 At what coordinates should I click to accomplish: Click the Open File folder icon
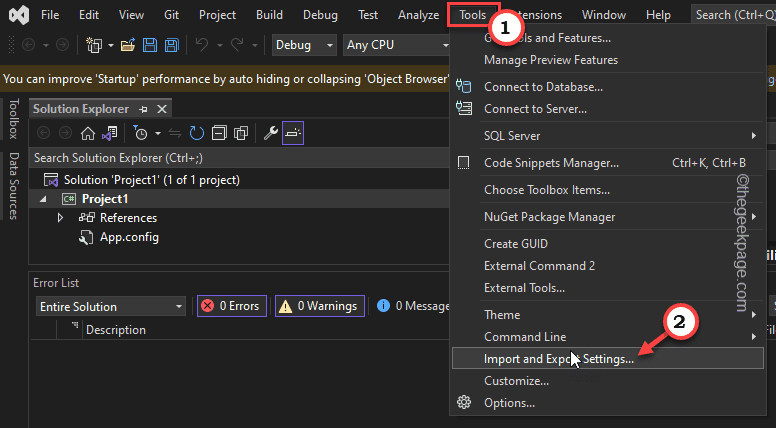coord(128,45)
